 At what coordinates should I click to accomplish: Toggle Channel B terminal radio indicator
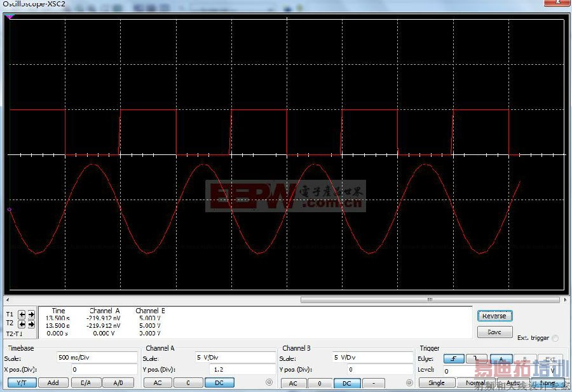coord(409,383)
